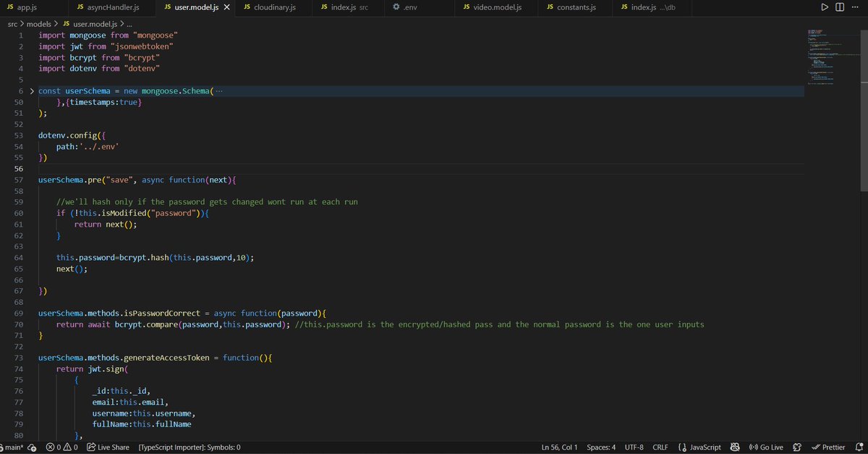Screen dimensions: 868x454
Task: Click the feedback icon left of Prettier
Action: [x=798, y=447]
